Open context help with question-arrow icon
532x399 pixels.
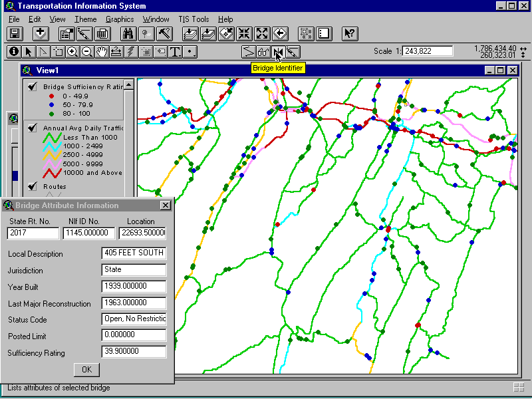pos(349,34)
